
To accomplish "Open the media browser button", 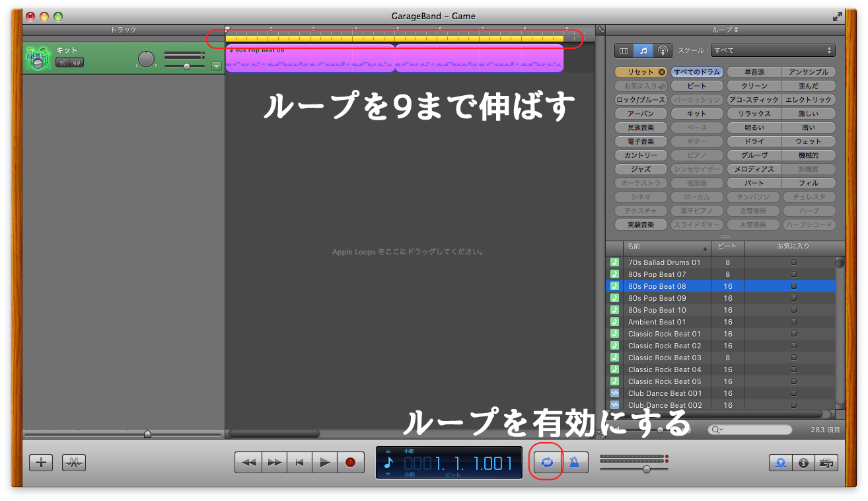I will 826,463.
